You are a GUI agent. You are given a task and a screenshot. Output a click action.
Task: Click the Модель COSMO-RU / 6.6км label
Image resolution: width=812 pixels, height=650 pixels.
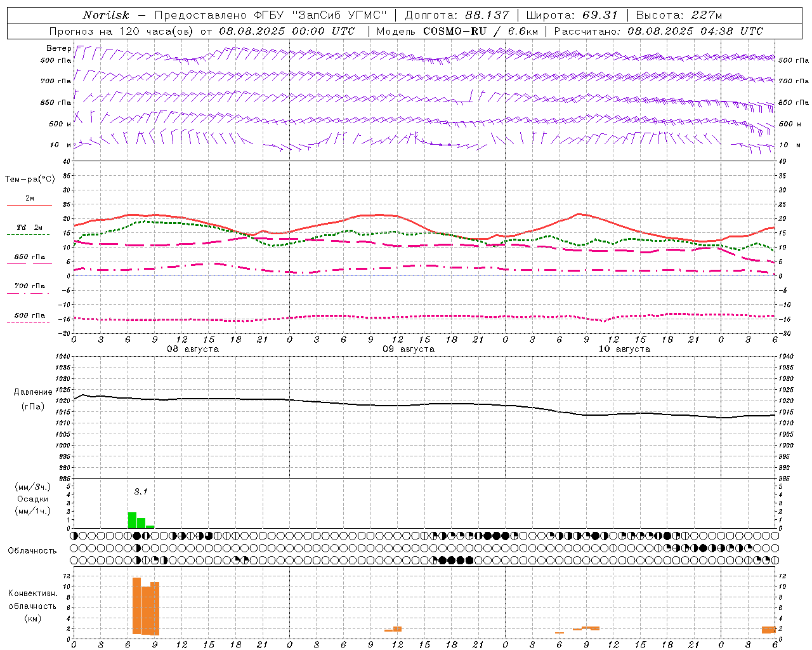coord(457,31)
